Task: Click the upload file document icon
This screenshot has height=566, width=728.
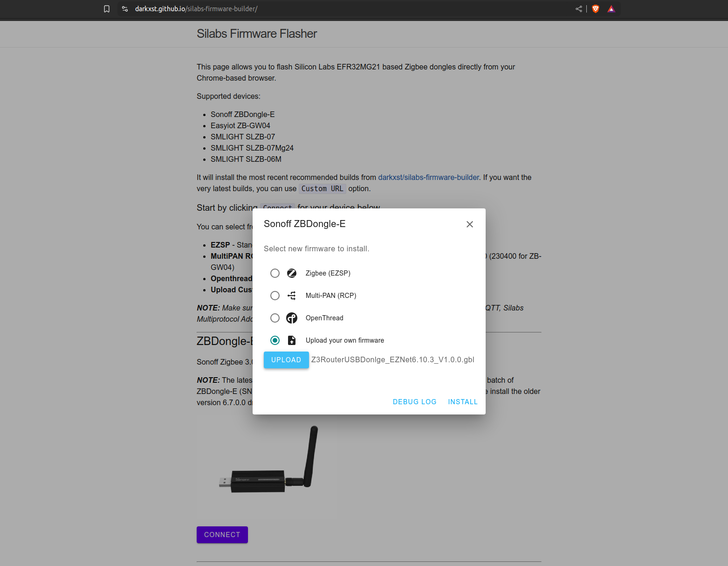Action: click(x=292, y=340)
